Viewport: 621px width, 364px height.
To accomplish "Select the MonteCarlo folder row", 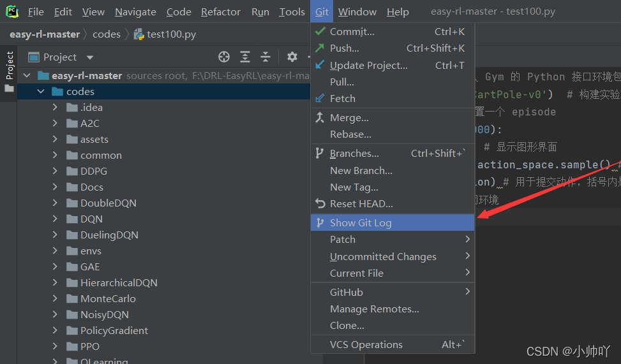I will pos(163,299).
